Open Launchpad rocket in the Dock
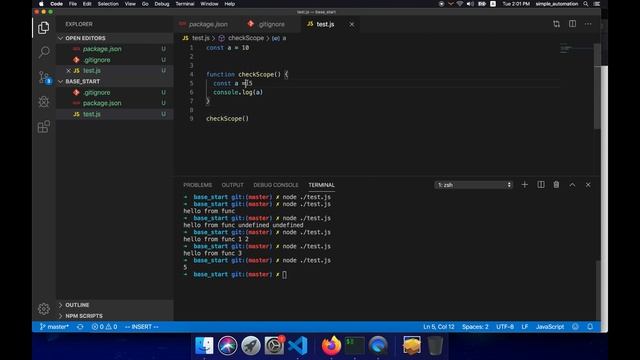Image resolution: width=640 pixels, height=360 pixels. pyautogui.click(x=251, y=345)
